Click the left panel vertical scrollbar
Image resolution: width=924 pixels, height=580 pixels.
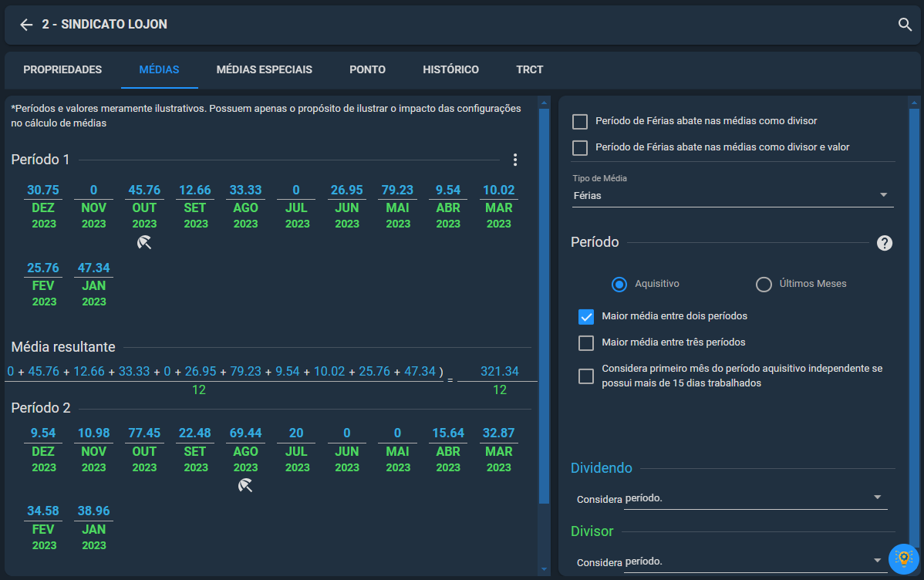tap(544, 305)
